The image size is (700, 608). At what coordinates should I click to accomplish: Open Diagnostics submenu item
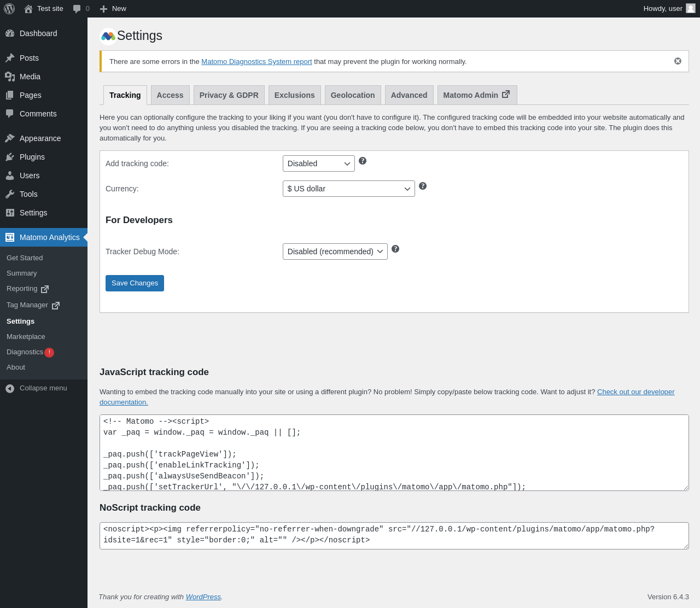coord(44,352)
